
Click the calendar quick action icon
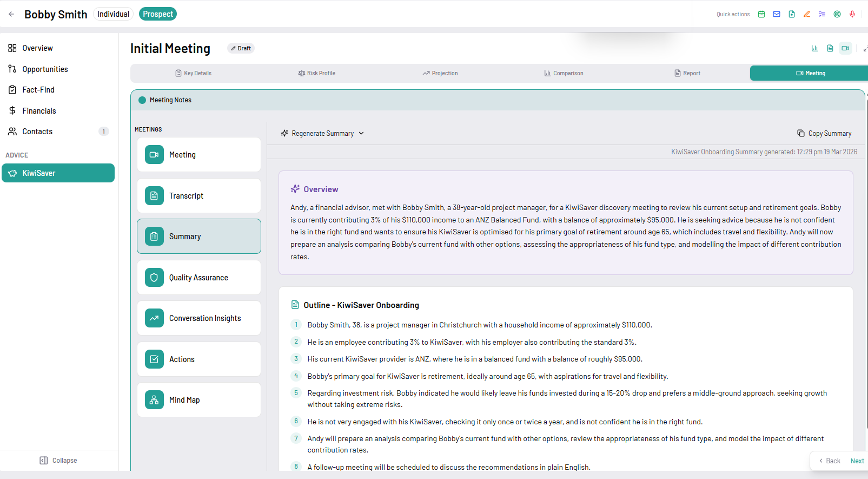(761, 14)
